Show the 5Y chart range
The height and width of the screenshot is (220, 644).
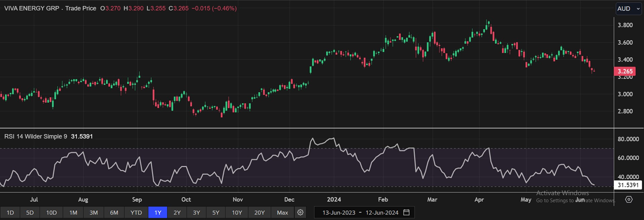216,212
